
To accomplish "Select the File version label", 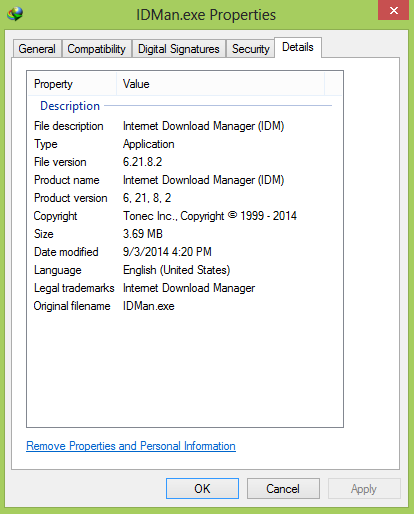I will (60, 162).
